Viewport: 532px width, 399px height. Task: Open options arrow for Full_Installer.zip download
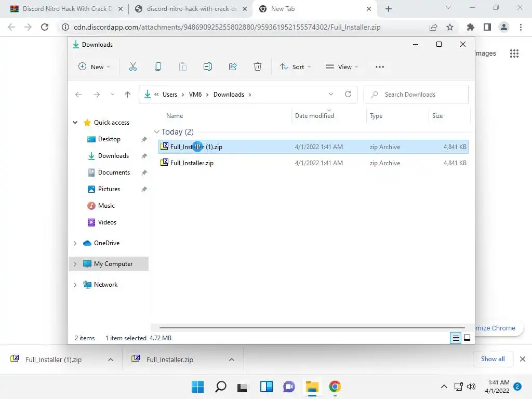tap(232, 360)
